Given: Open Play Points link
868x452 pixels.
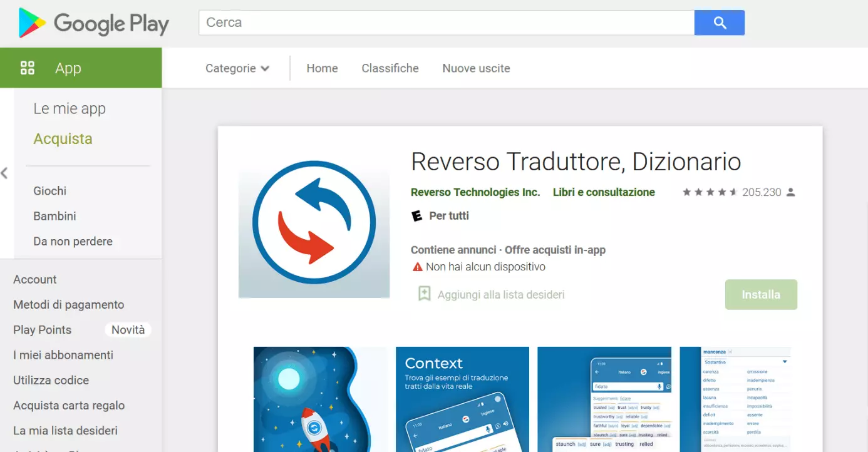Looking at the screenshot, I should (x=42, y=330).
